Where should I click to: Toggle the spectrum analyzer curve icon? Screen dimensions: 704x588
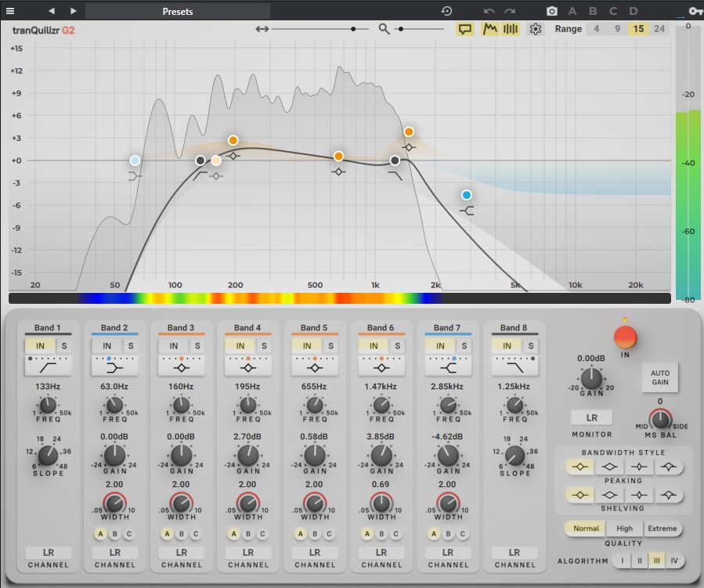coord(490,29)
